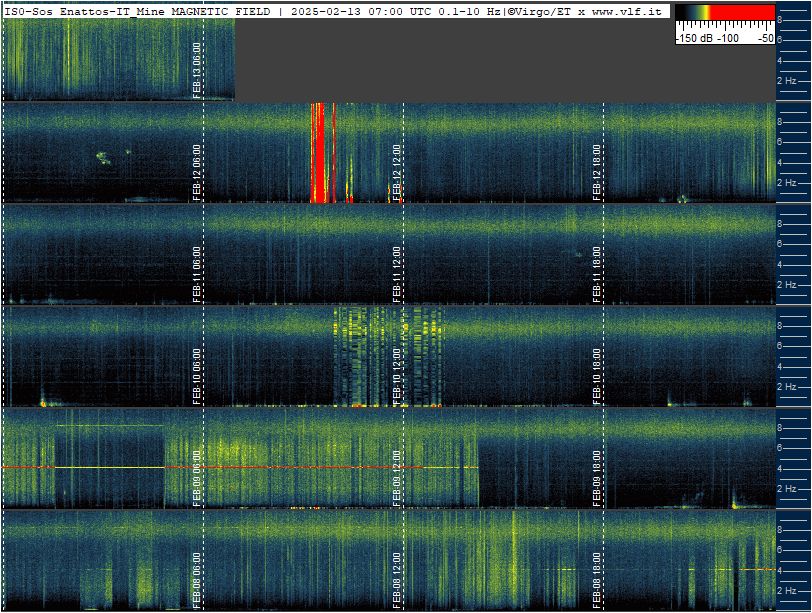Click the FEB-12 18:00 time marker

pos(597,173)
